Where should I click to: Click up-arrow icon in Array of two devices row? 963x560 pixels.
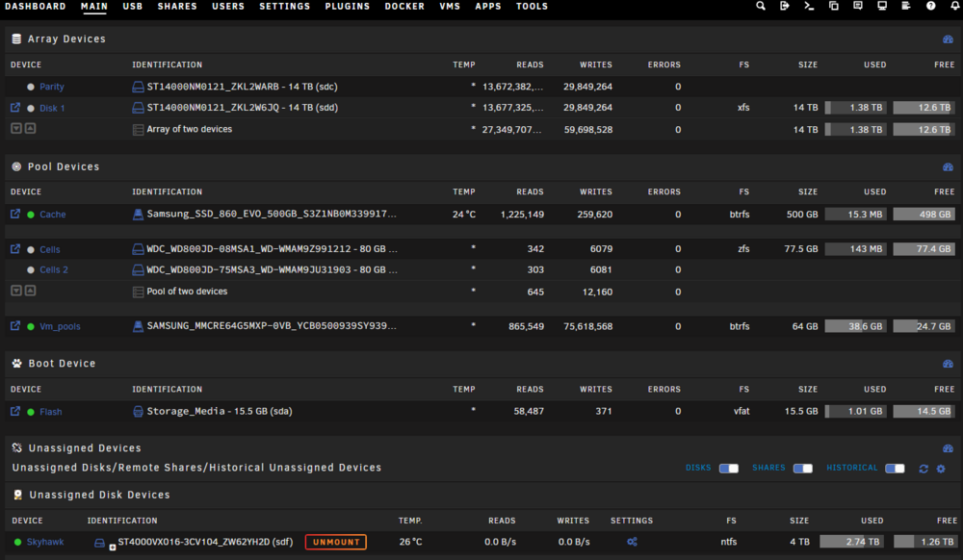pos(30,128)
